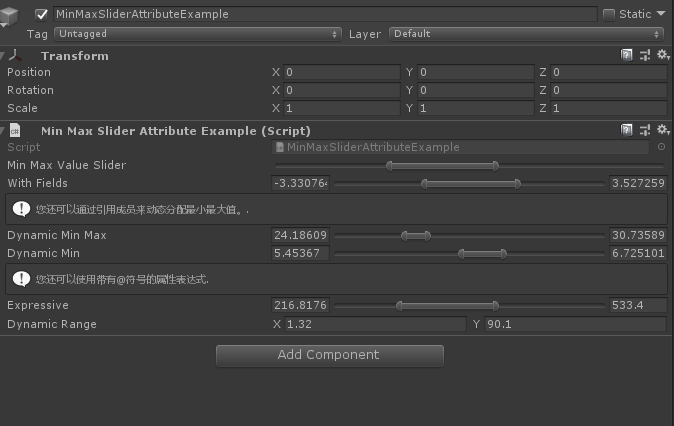The height and width of the screenshot is (426, 674).
Task: Open the Layer dropdown showing Default
Action: pos(527,34)
